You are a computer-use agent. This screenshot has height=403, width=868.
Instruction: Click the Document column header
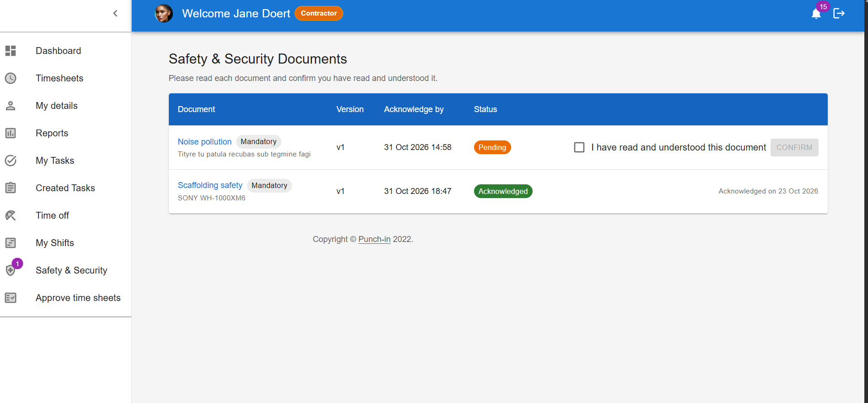pyautogui.click(x=196, y=109)
